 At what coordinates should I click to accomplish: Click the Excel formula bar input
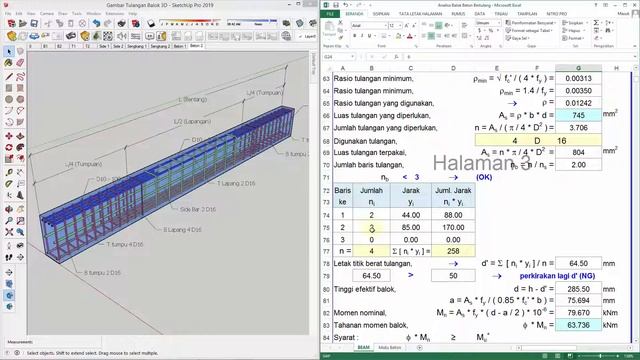click(518, 57)
